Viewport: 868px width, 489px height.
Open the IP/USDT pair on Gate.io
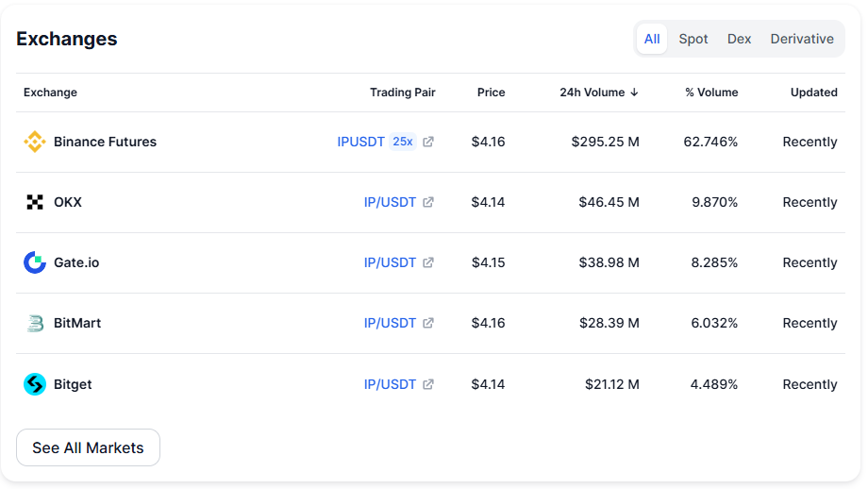tap(390, 262)
